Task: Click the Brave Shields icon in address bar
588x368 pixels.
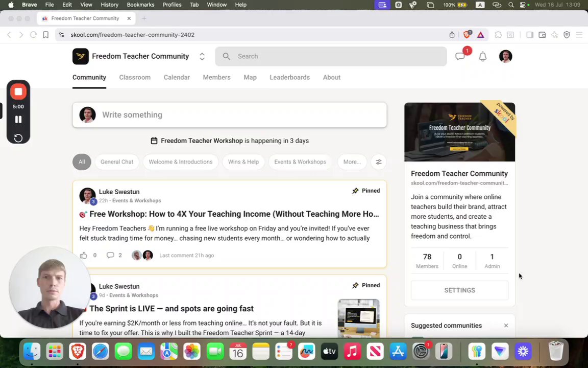Action: pyautogui.click(x=467, y=35)
